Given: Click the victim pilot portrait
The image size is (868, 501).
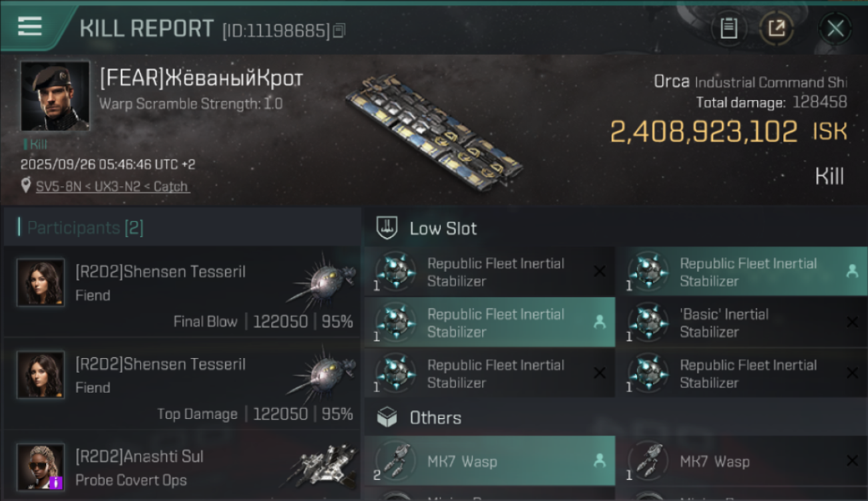Looking at the screenshot, I should (x=55, y=96).
